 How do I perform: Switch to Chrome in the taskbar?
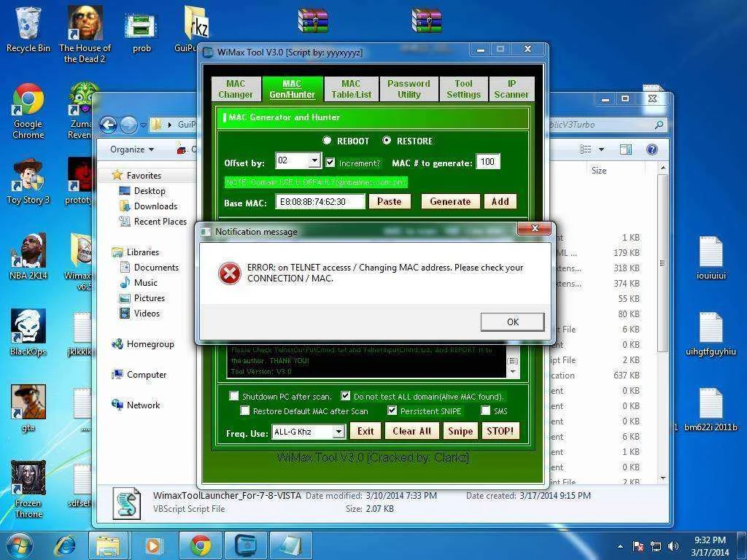coord(201,545)
